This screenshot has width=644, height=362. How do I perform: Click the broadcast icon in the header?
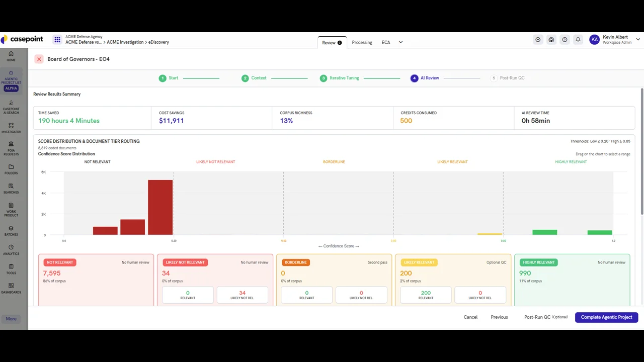point(551,40)
